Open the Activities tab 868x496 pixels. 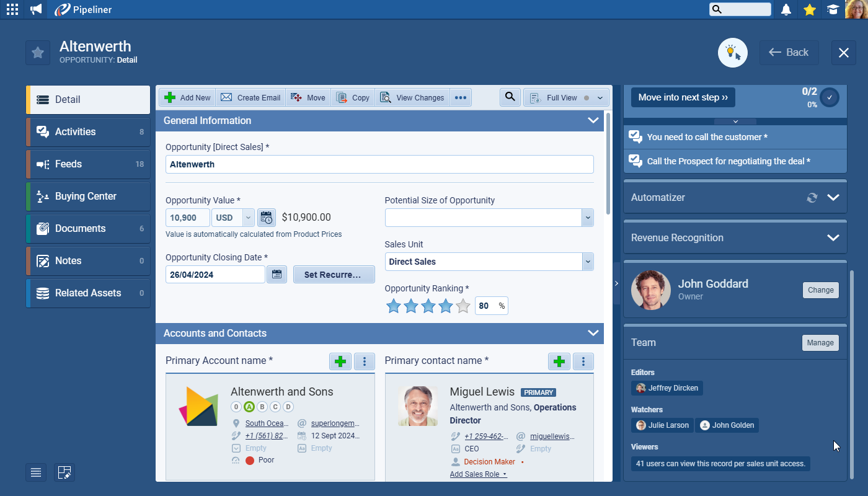88,131
